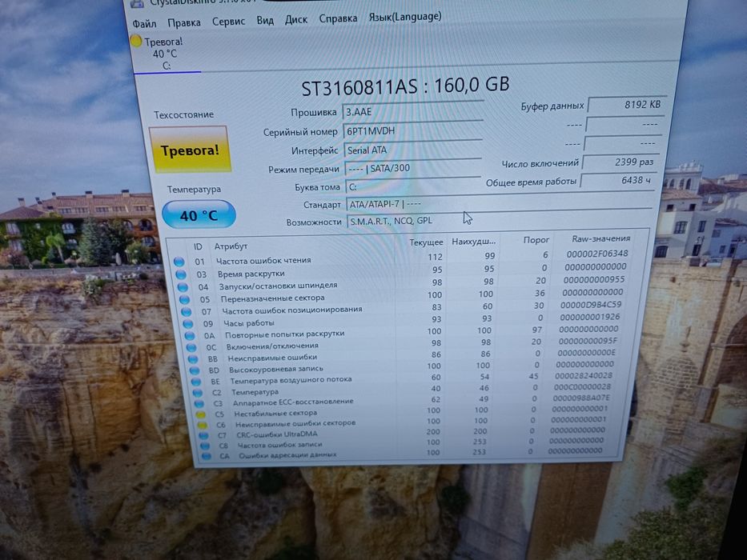Click the Прошивка field 3.AAE
The height and width of the screenshot is (560, 747).
pyautogui.click(x=412, y=110)
